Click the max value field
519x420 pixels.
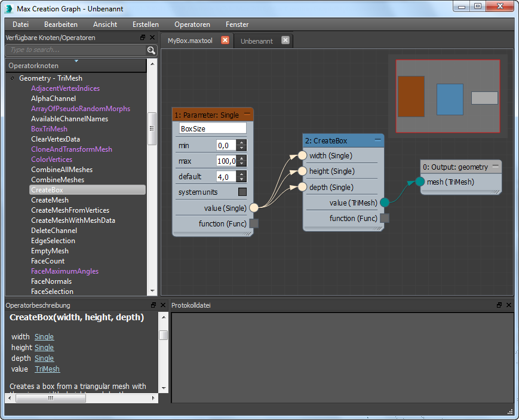[x=226, y=161]
